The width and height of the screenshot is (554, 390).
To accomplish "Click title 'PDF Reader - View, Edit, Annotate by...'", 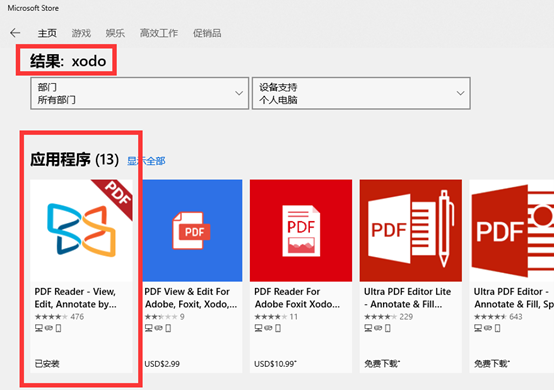I will [x=76, y=298].
